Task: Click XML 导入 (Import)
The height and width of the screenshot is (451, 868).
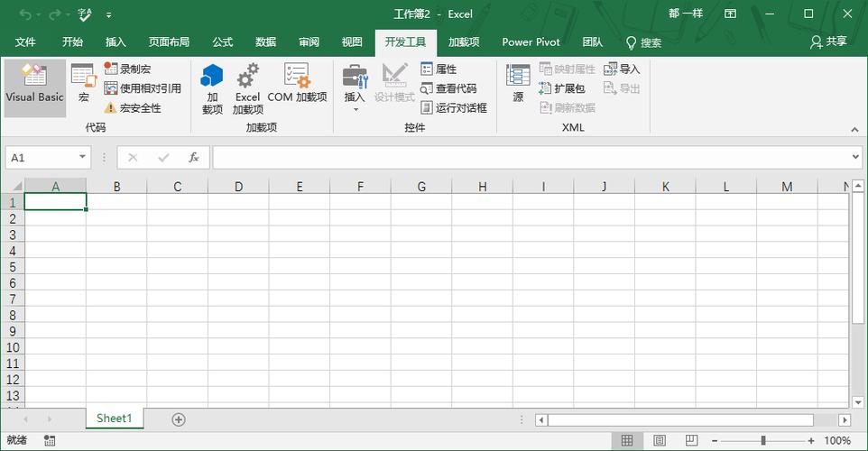Action: coord(622,69)
